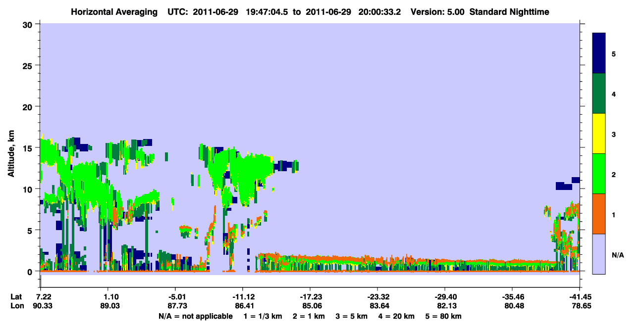Screen dimensions: 644x330
Task: Click the Version: 5.00 Standard Nighttime text
Action: (480, 12)
